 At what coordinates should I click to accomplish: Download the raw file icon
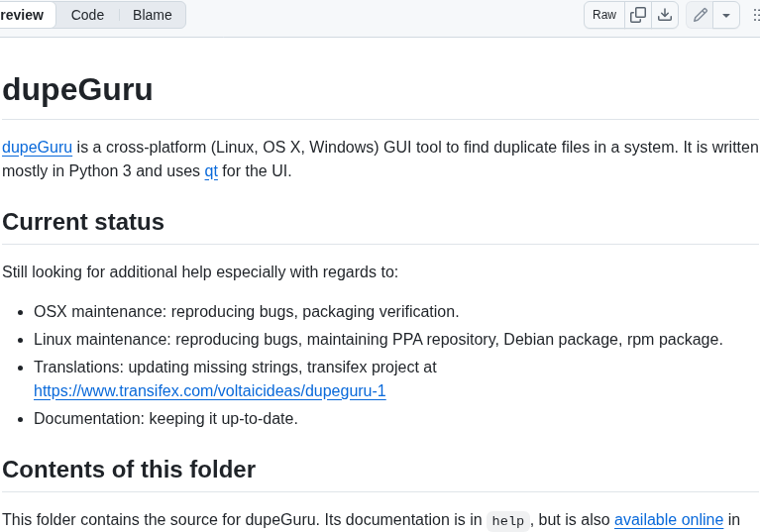pos(665,15)
